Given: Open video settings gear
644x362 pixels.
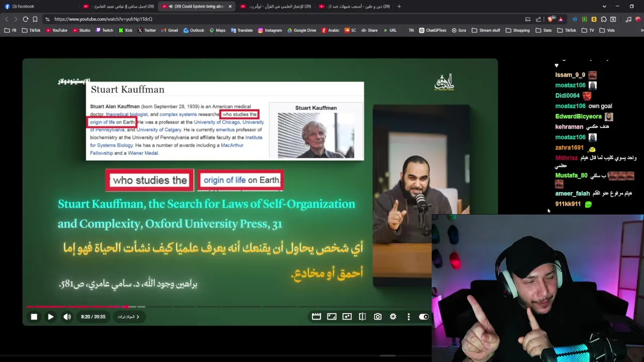Looking at the screenshot, I should [393, 317].
